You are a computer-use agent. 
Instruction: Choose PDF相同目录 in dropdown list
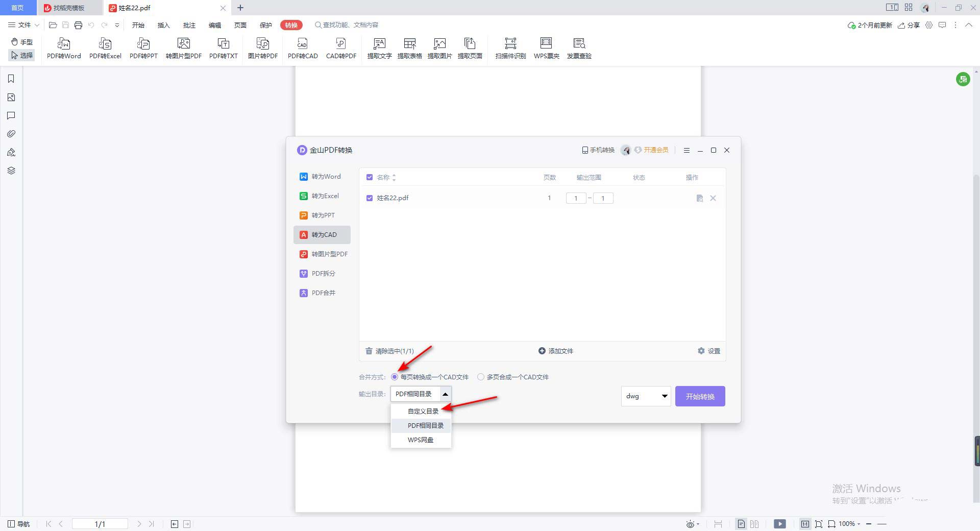click(x=421, y=425)
